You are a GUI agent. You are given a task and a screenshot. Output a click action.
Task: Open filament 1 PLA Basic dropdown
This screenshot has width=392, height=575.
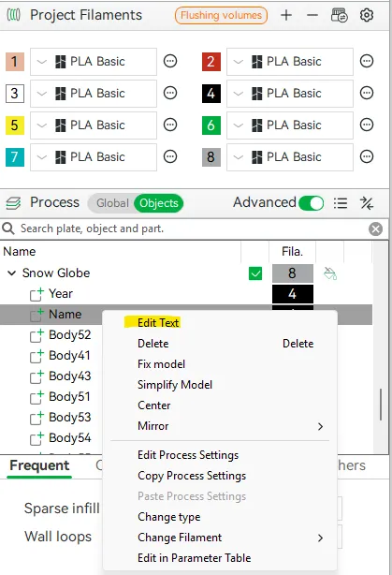coord(94,61)
